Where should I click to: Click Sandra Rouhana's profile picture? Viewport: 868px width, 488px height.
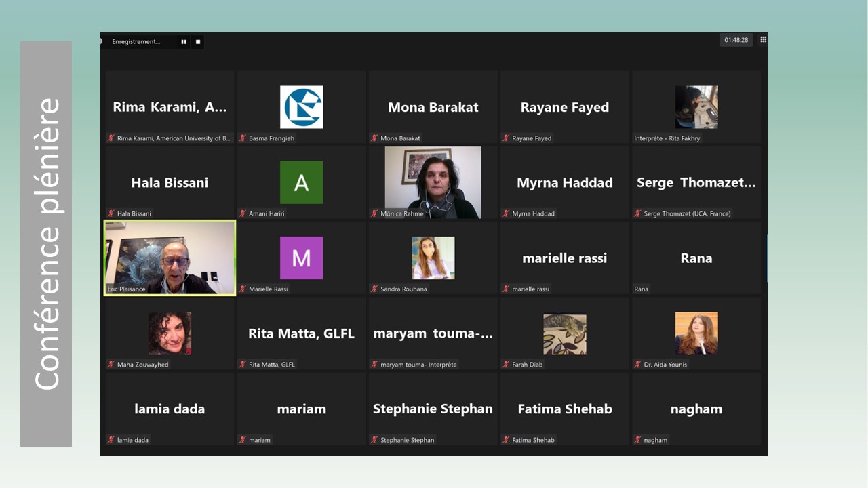tap(433, 258)
